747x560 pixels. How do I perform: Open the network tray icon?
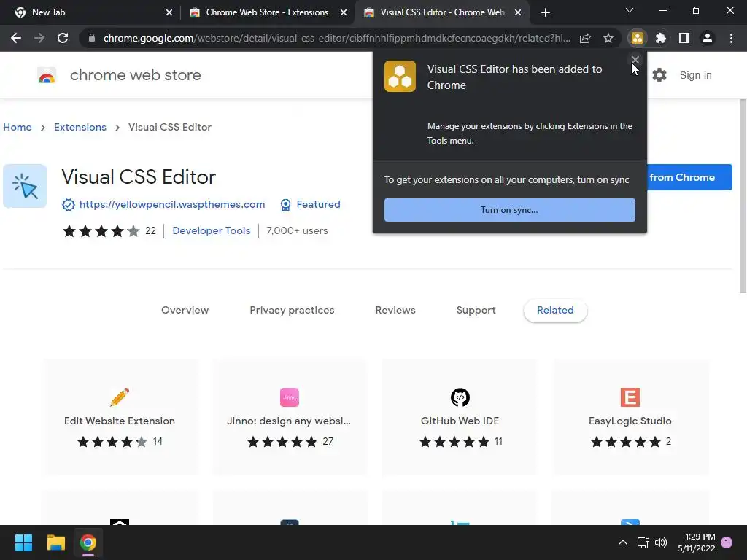pyautogui.click(x=643, y=542)
